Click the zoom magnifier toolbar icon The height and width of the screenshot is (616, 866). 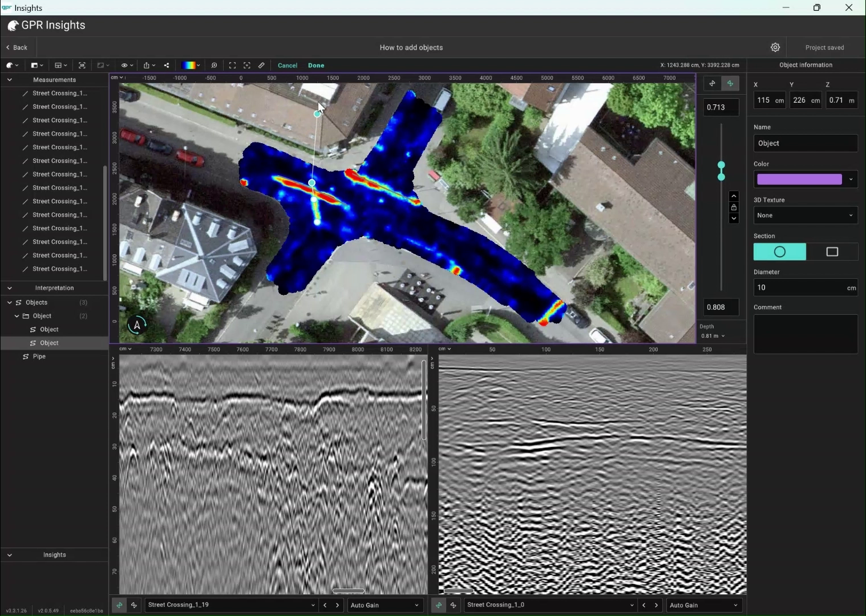pos(214,66)
